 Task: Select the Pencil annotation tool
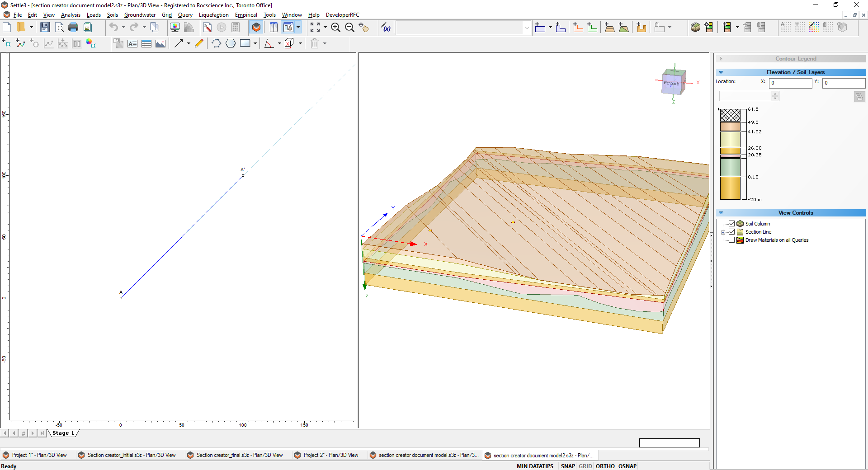pyautogui.click(x=199, y=43)
